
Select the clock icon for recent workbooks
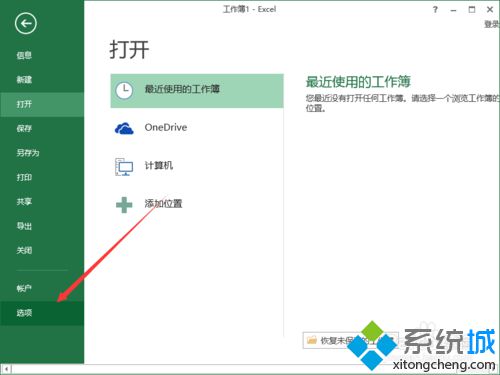[x=124, y=90]
